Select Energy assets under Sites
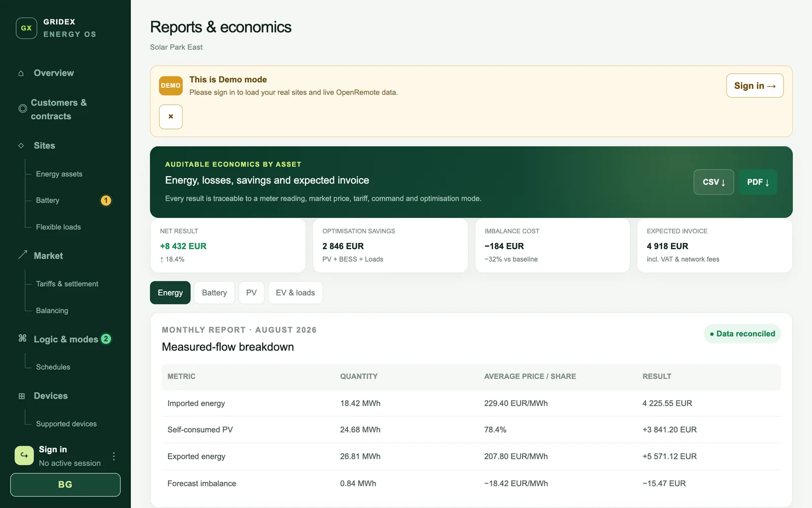 (59, 174)
